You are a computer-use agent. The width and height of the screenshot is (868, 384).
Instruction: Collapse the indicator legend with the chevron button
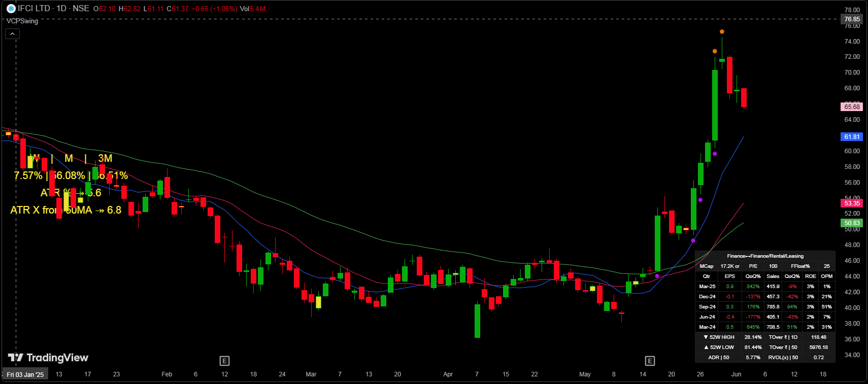[13, 34]
